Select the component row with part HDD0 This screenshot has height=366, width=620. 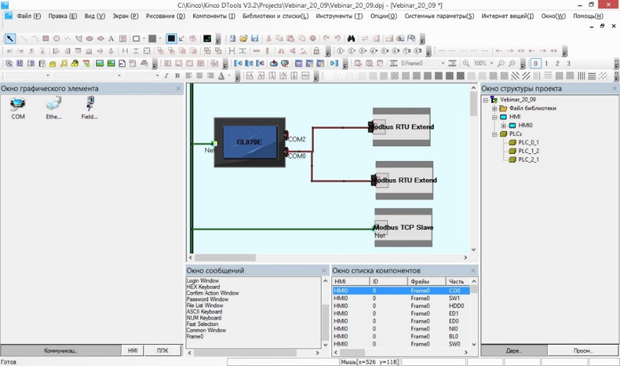click(401, 306)
